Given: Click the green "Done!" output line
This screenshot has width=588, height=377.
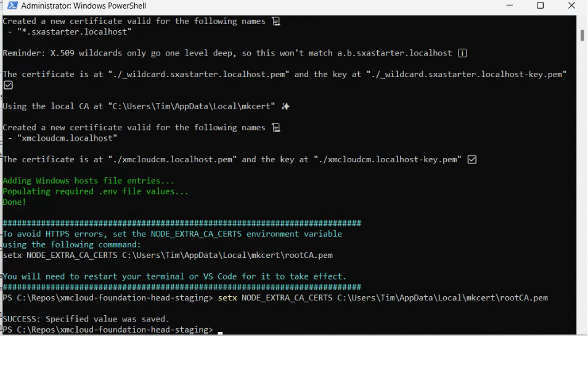Looking at the screenshot, I should click(x=15, y=202).
